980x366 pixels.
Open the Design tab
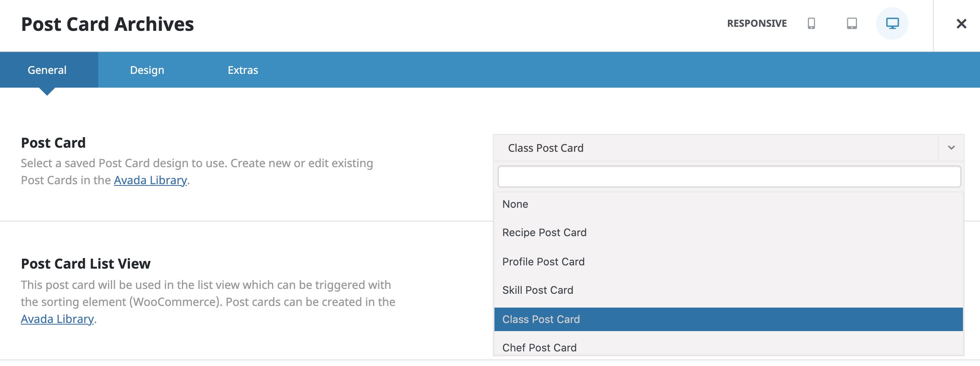coord(147,70)
